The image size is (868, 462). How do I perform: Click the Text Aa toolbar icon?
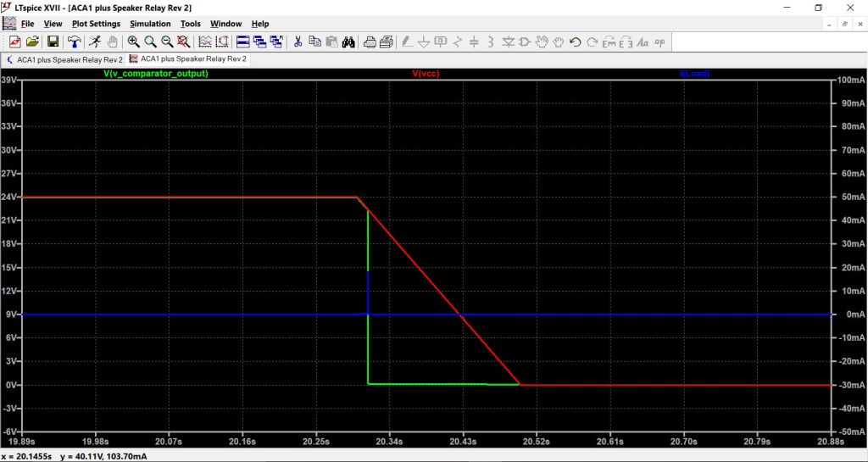pos(643,42)
